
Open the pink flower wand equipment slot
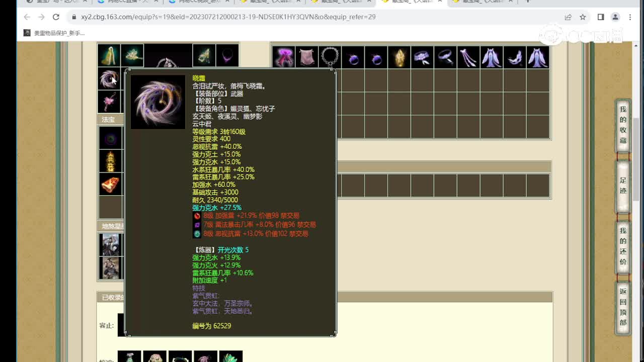(x=109, y=102)
